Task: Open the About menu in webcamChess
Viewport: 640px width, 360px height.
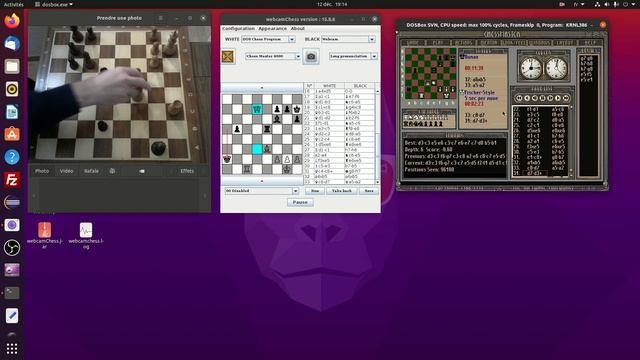Action: pyautogui.click(x=298, y=29)
